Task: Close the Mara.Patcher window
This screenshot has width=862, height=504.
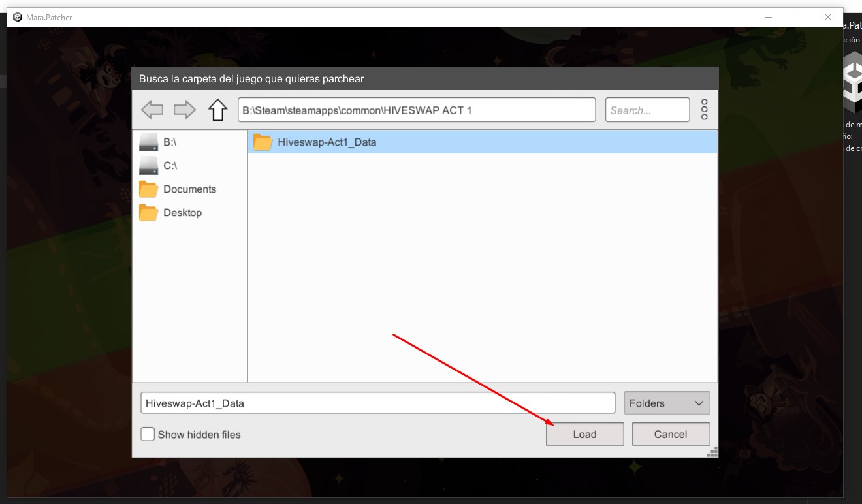Action: pos(828,17)
